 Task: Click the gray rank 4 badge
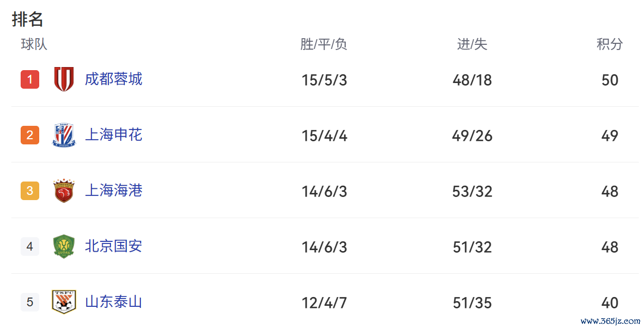(x=30, y=246)
